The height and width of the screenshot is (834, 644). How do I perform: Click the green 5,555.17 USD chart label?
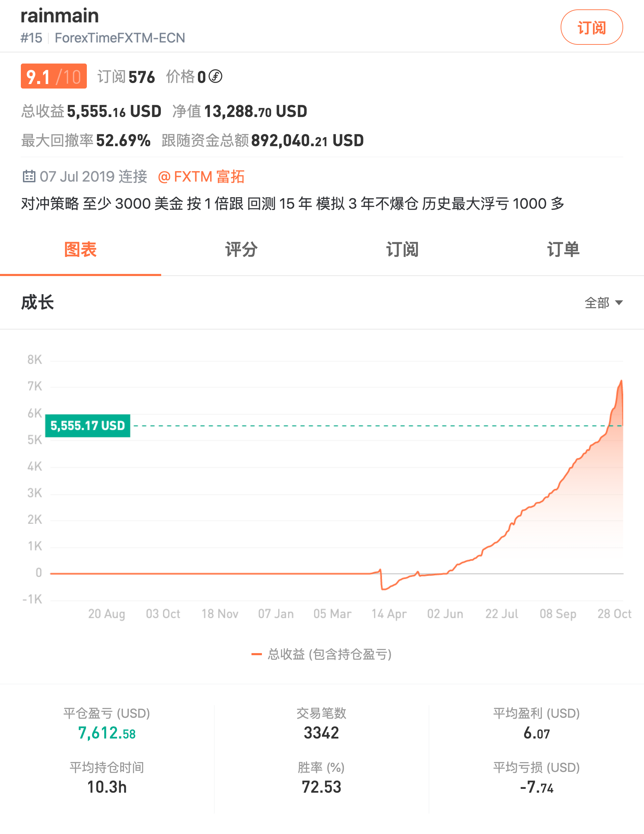(x=88, y=425)
